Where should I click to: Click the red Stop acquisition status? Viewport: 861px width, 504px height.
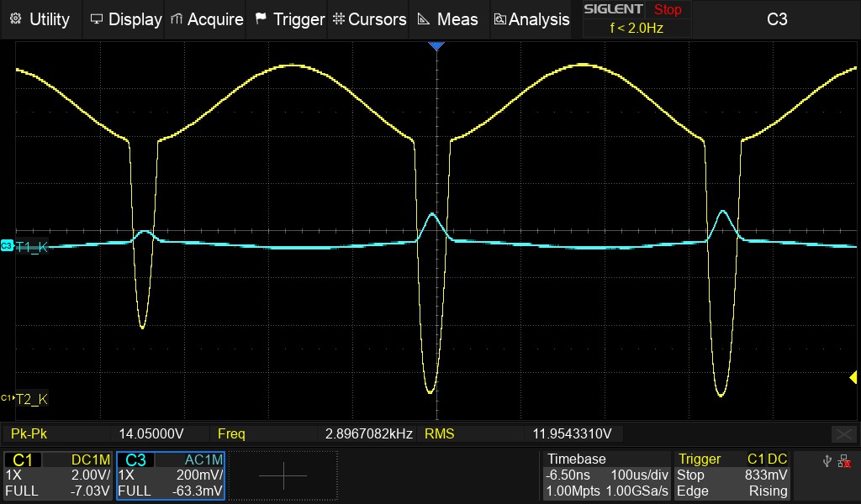(668, 10)
